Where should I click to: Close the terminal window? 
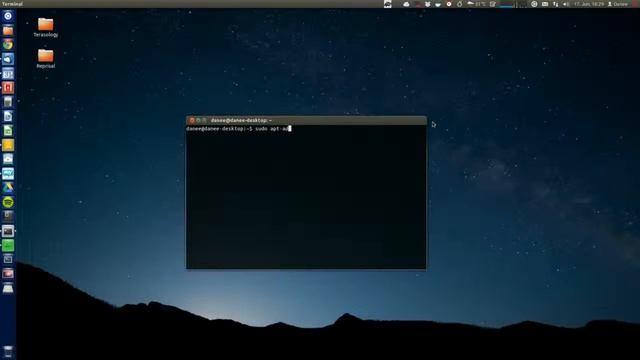pos(192,120)
